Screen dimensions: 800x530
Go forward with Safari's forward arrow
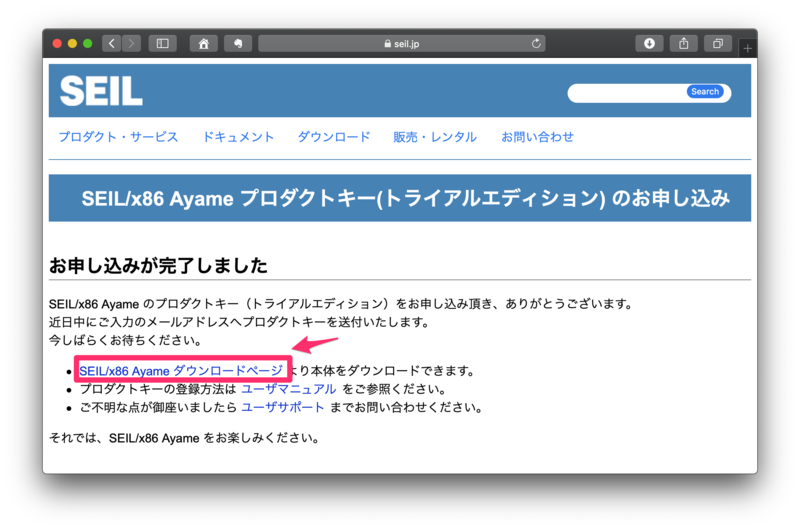click(x=131, y=43)
